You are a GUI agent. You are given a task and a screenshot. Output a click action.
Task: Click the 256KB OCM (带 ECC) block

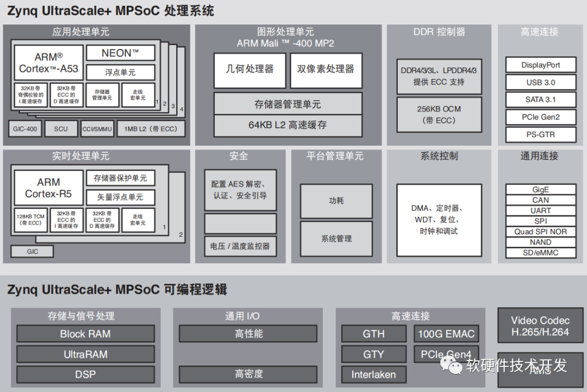(x=439, y=115)
